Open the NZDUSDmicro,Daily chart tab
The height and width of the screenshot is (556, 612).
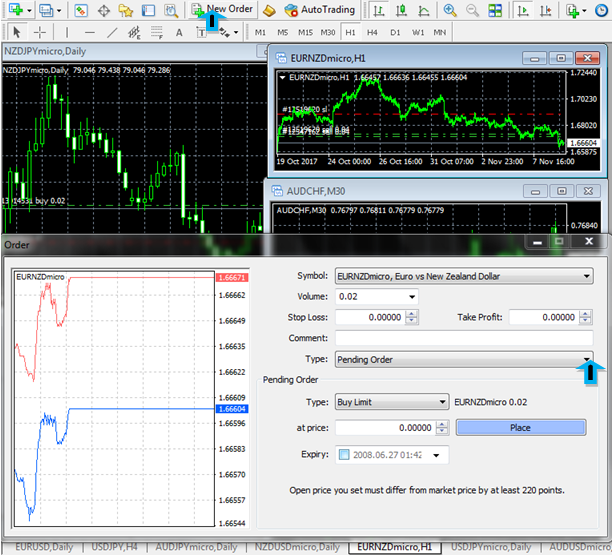pyautogui.click(x=294, y=547)
